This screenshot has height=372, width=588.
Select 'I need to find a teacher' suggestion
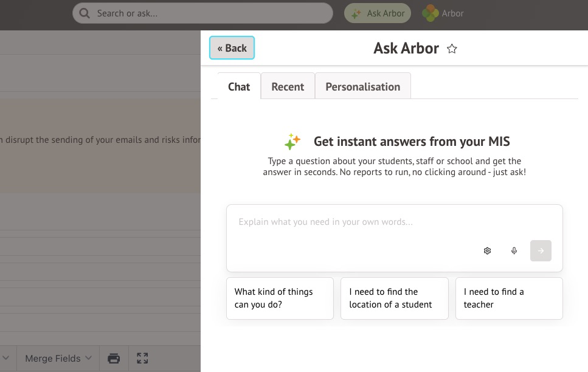tap(509, 298)
